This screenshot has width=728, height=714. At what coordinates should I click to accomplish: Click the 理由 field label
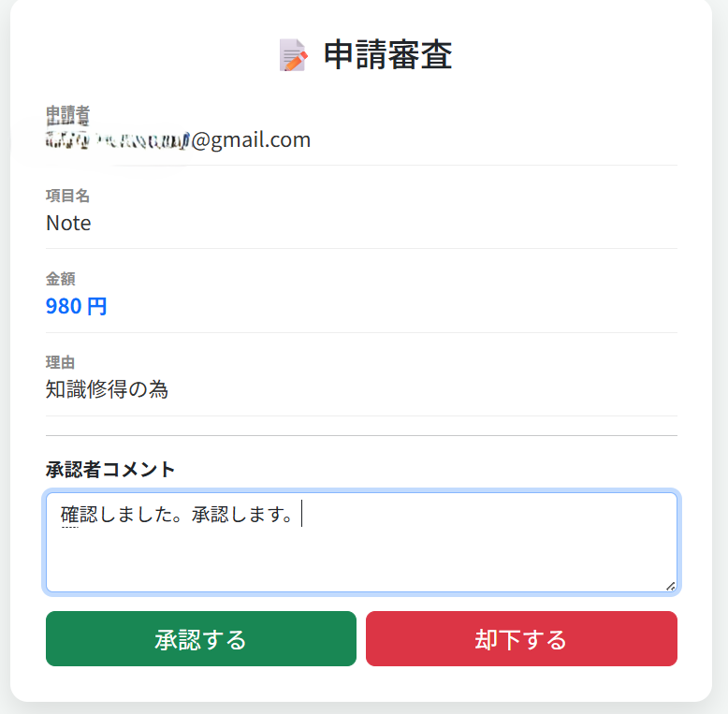pyautogui.click(x=60, y=362)
